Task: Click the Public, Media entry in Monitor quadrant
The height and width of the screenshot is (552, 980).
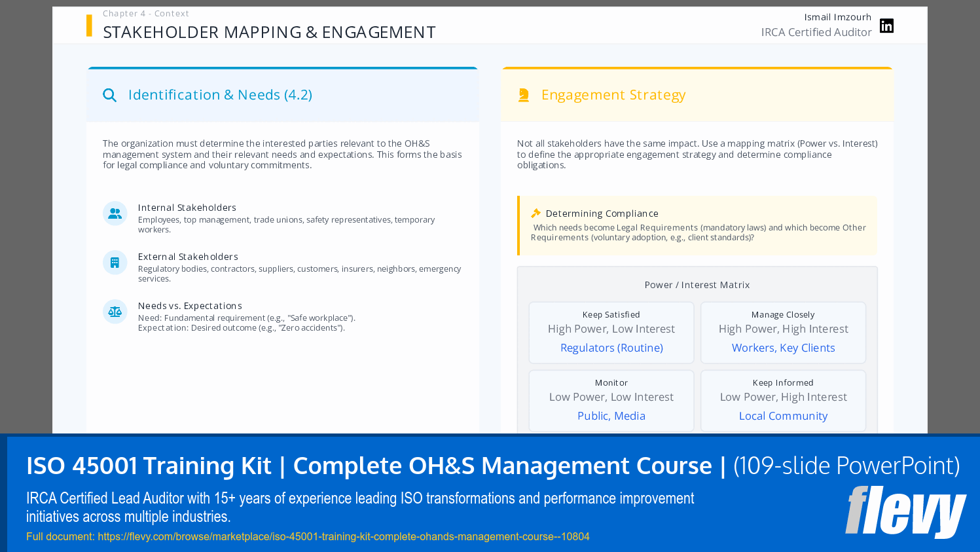Action: click(x=611, y=415)
